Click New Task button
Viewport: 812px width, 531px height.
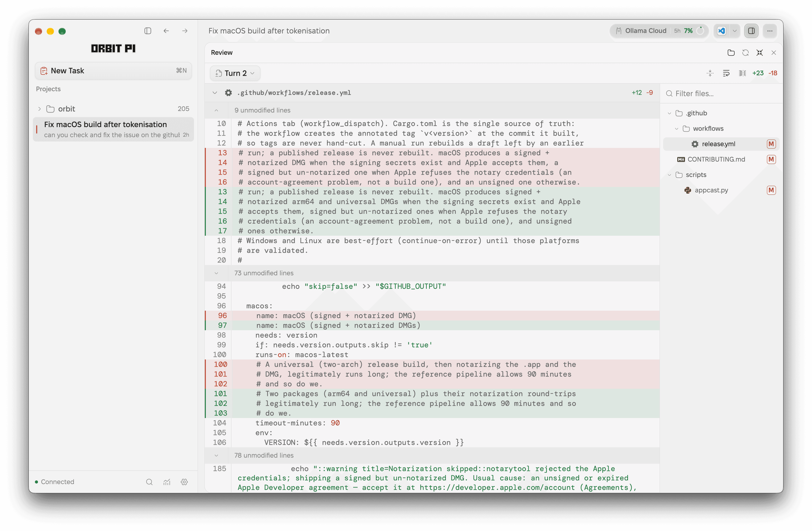pyautogui.click(x=113, y=71)
